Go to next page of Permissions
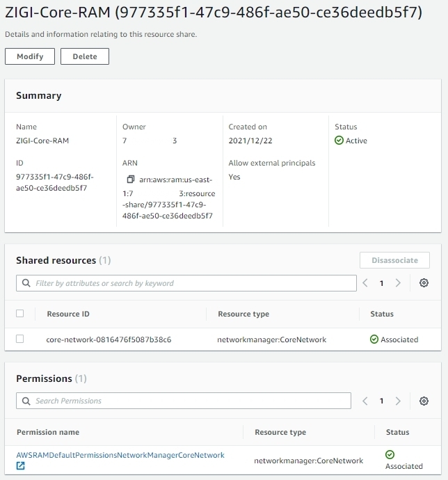The height and width of the screenshot is (480, 448). (398, 401)
